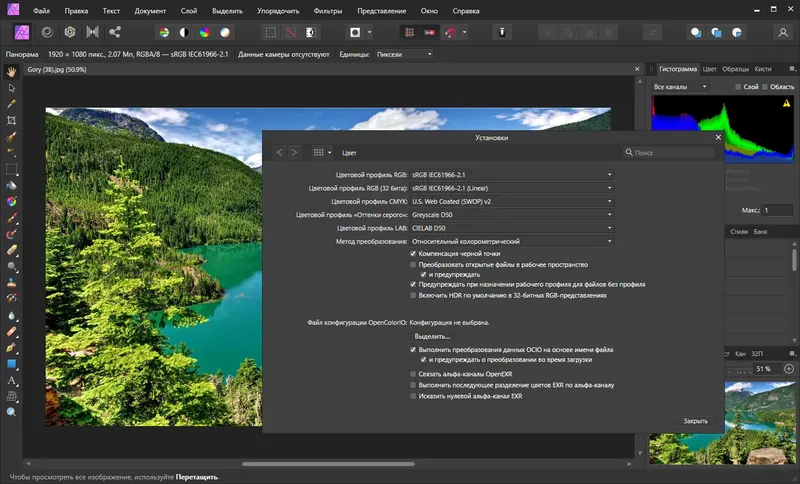Switch to the 'Образцы' panel tab
Image resolution: width=800 pixels, height=484 pixels.
[x=735, y=69]
